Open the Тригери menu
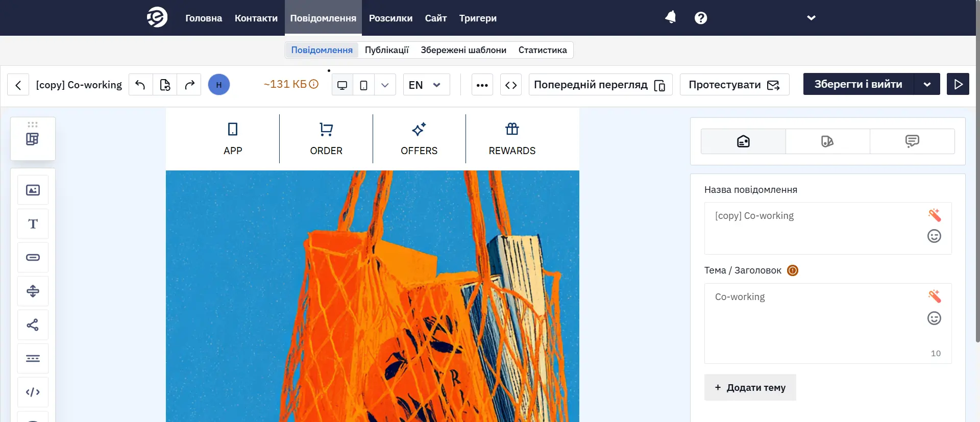980x422 pixels. click(x=478, y=18)
